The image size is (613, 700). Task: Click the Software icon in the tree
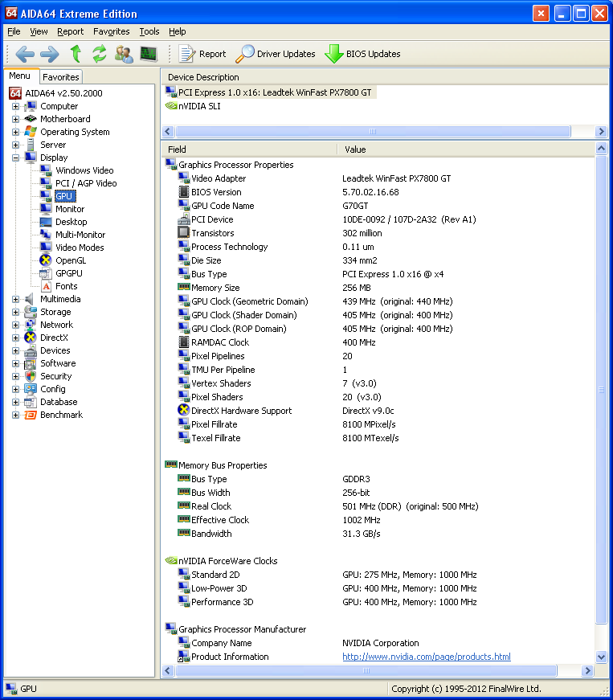(x=31, y=363)
